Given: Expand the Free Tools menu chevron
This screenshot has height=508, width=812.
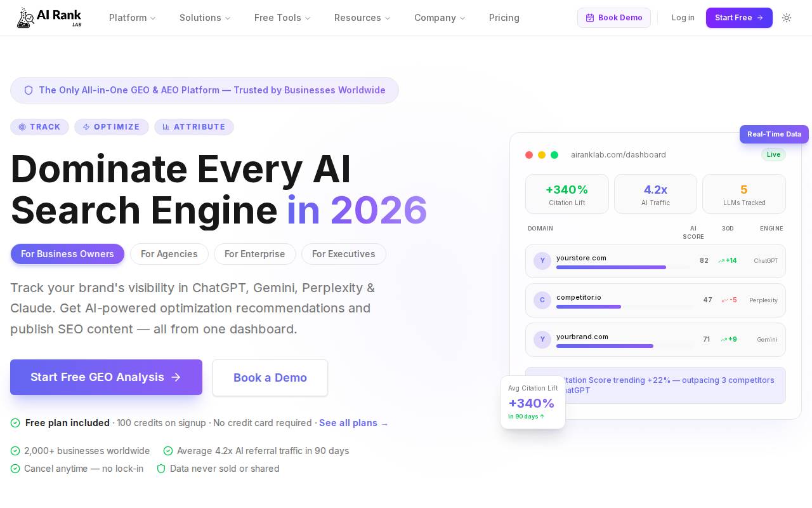Looking at the screenshot, I should (x=308, y=18).
